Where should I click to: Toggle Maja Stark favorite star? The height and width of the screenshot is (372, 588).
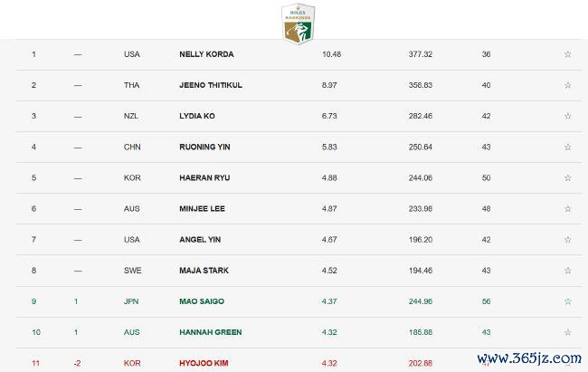tap(568, 271)
